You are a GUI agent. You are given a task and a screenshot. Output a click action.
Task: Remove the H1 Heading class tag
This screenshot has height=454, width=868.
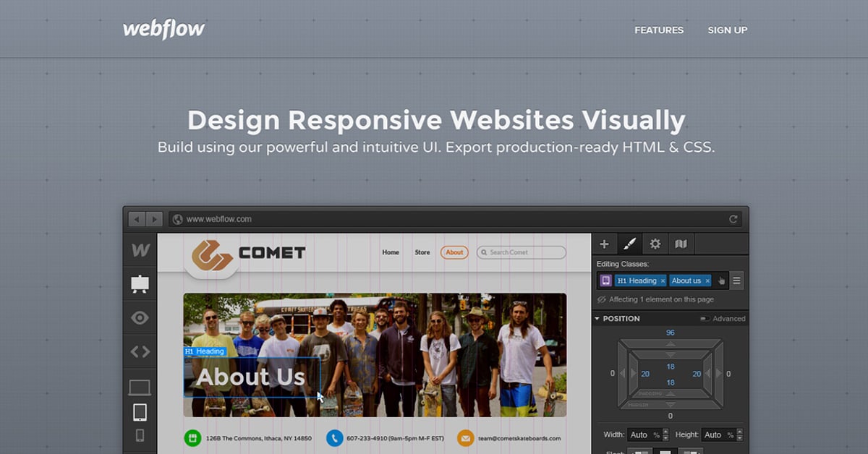[663, 281]
